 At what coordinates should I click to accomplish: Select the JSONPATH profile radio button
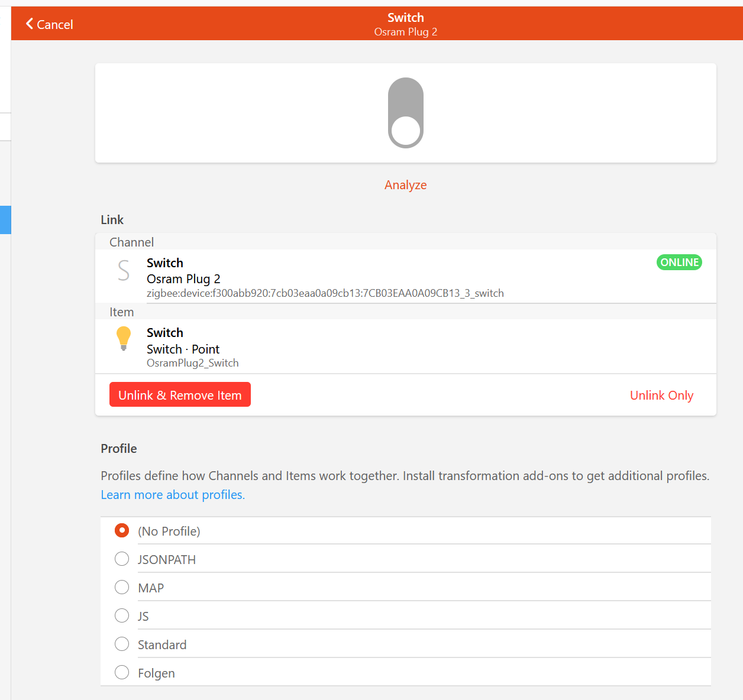coord(122,559)
